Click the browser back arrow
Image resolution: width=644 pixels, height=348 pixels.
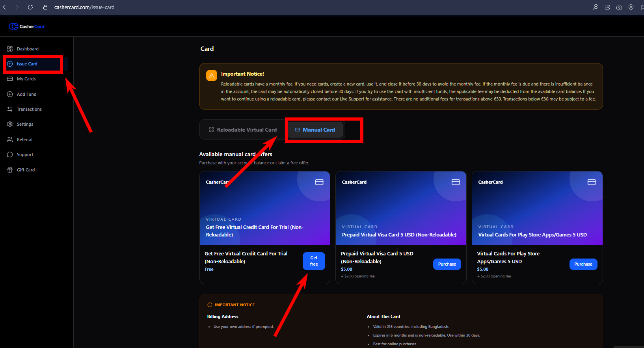[x=5, y=7]
